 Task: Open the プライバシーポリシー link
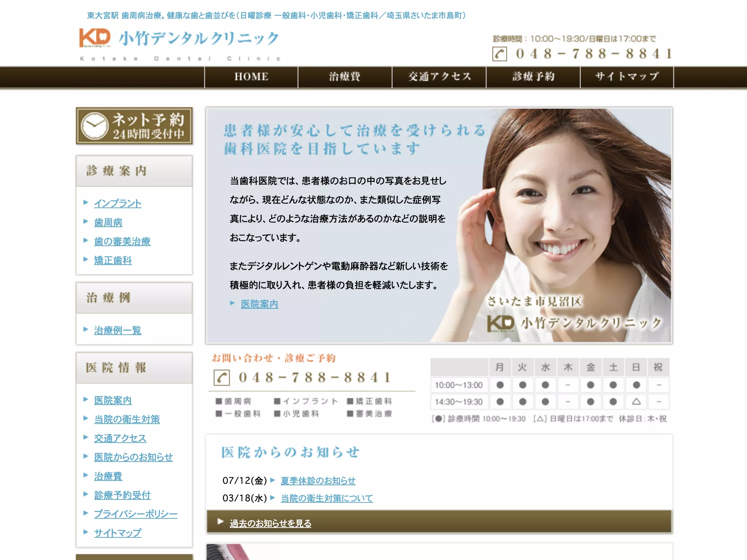136,514
